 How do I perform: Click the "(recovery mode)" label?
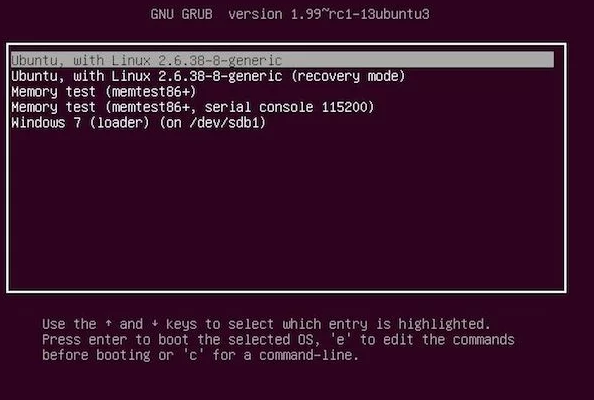click(348, 76)
